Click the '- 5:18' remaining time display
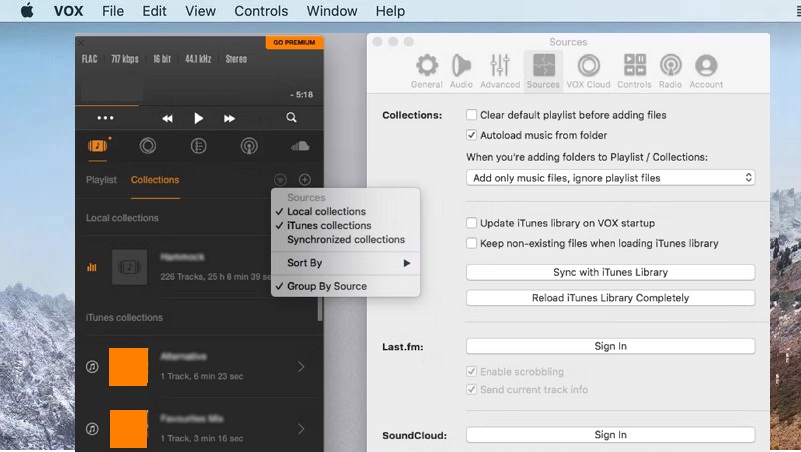The image size is (801, 452). click(301, 94)
